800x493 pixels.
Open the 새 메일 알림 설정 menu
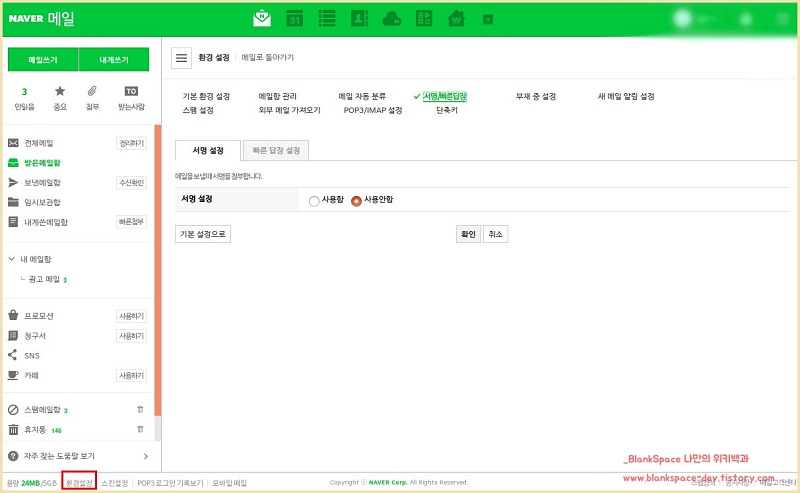[x=626, y=96]
